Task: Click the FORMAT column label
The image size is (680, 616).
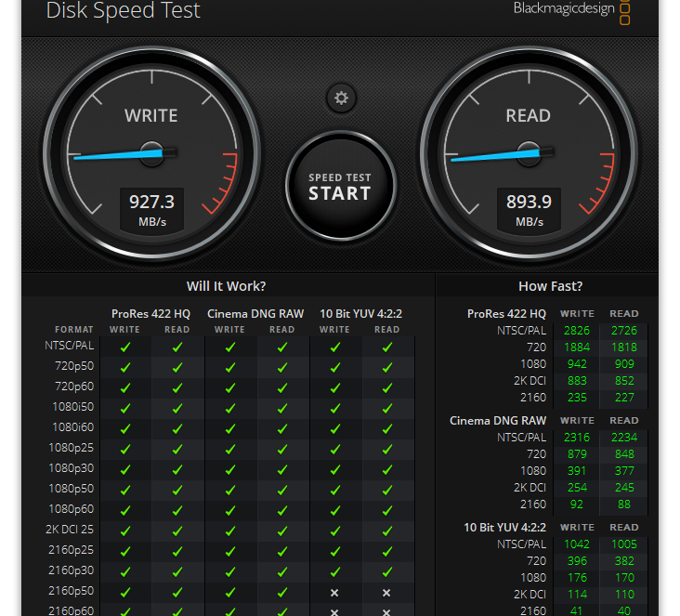Action: click(74, 330)
